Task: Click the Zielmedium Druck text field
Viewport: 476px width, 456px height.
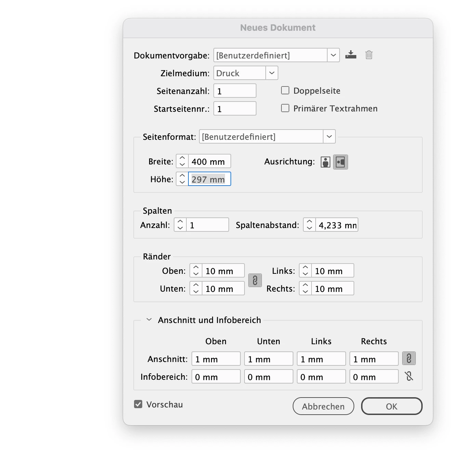Action: tap(240, 73)
